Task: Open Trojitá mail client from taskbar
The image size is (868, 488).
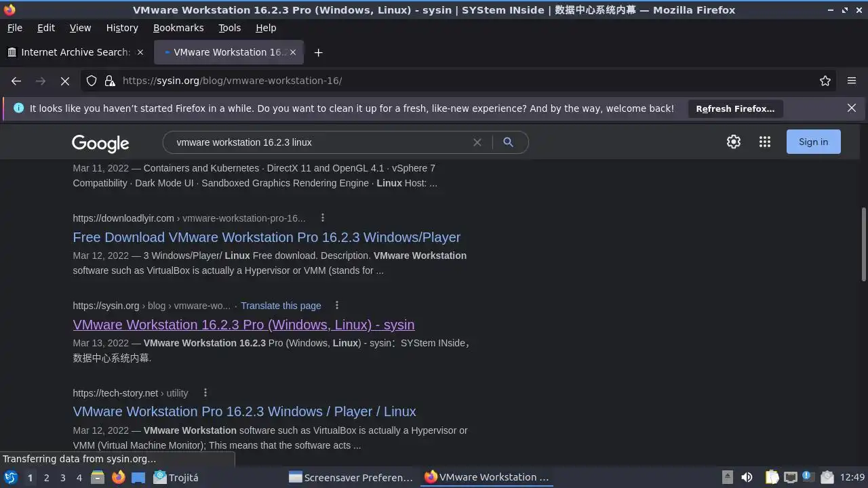Action: (x=176, y=477)
